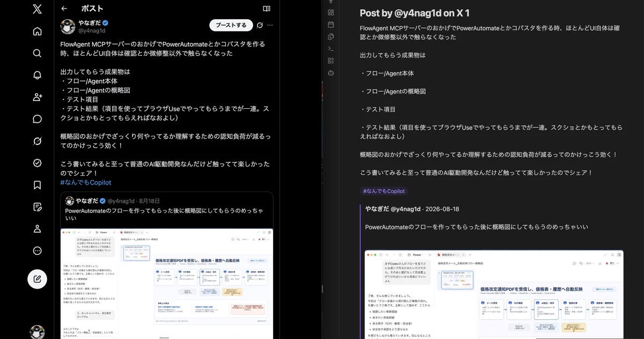Screen dimensions: 644x339
Task: Open the robot bot icon in notes sidebar
Action: (331, 72)
